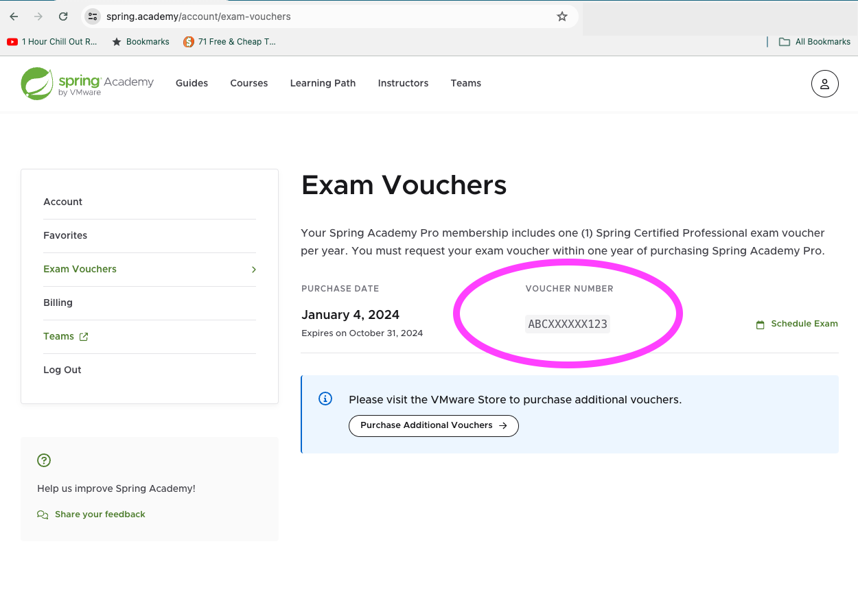This screenshot has height=616, width=858.
Task: Click the question mark help icon
Action: [x=44, y=460]
